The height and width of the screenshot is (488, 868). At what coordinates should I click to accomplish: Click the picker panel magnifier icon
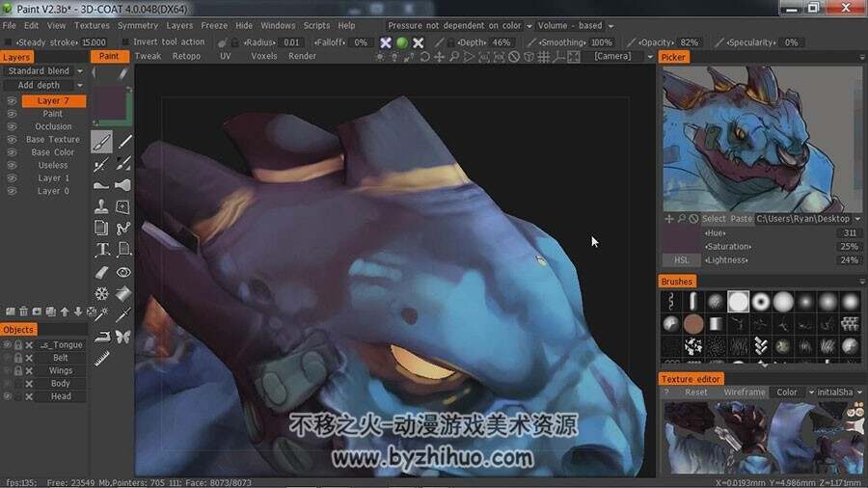[682, 219]
